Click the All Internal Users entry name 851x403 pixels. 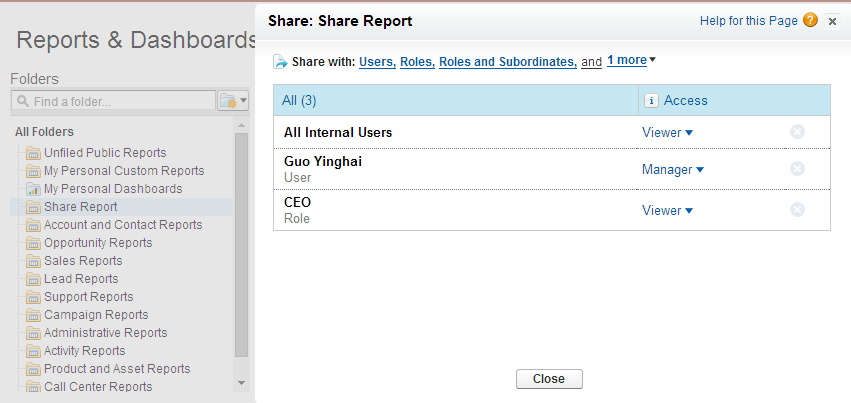[338, 132]
